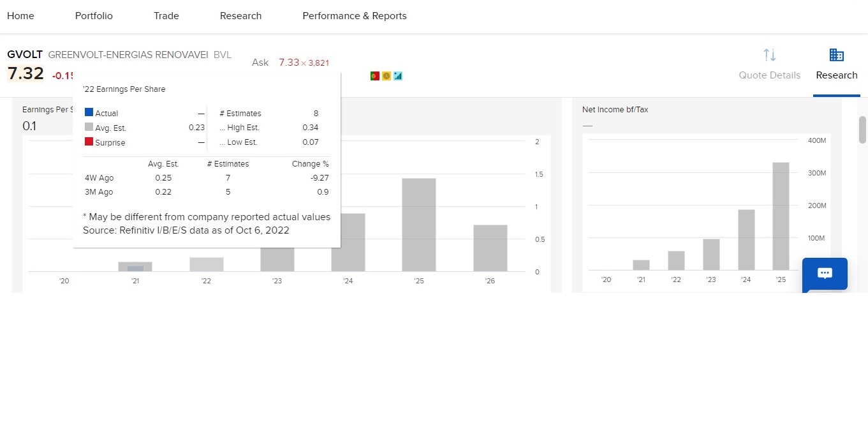The image size is (868, 448).
Task: Open the Trade menu
Action: click(x=166, y=16)
